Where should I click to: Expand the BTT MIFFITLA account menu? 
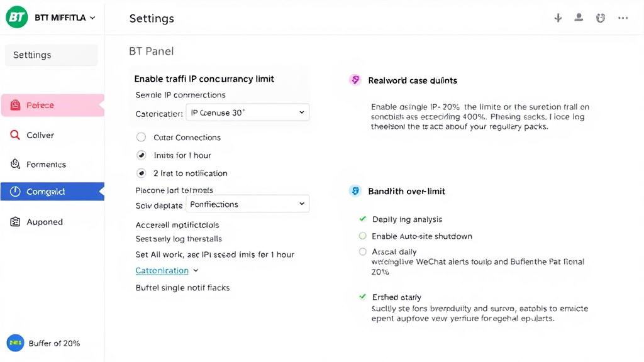65,18
